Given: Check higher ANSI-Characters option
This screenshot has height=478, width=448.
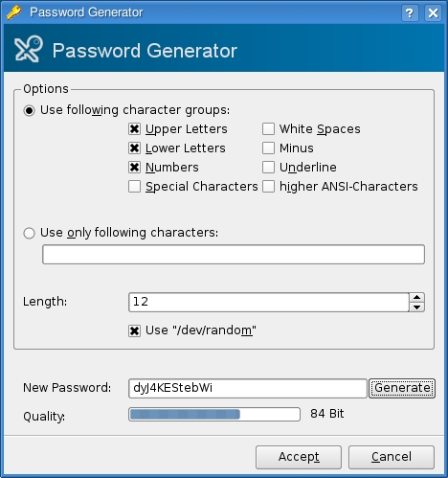Looking at the screenshot, I should click(268, 186).
